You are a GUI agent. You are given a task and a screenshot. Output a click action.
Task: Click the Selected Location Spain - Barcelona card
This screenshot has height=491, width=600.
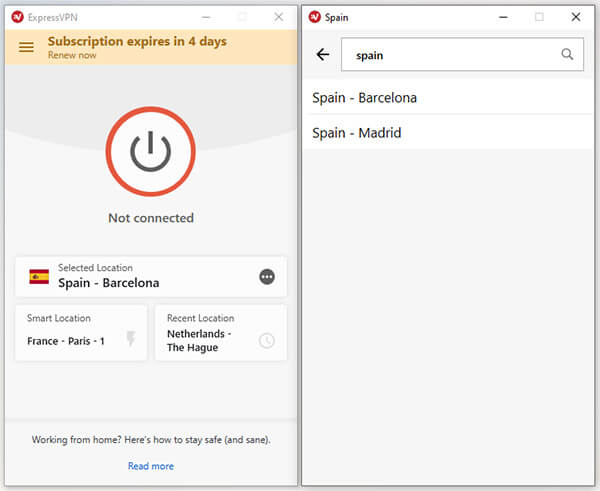[x=151, y=277]
